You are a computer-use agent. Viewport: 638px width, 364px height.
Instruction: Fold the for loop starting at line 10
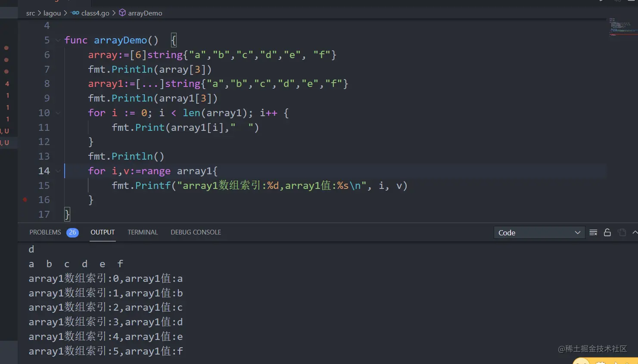pos(58,113)
